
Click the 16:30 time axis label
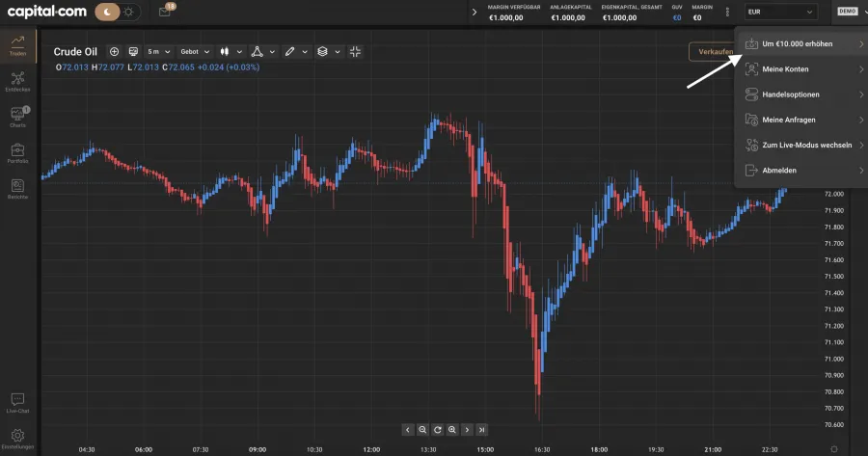[x=542, y=449]
